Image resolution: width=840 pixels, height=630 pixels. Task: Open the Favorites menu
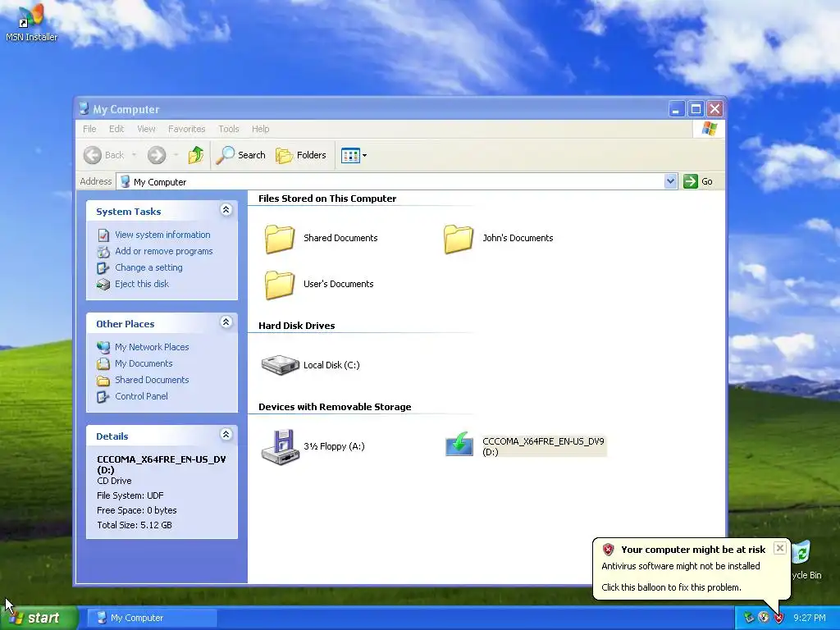pos(186,129)
